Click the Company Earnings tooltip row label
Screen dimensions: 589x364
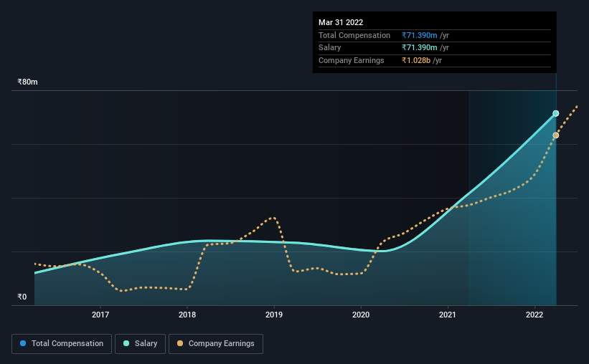(x=352, y=60)
